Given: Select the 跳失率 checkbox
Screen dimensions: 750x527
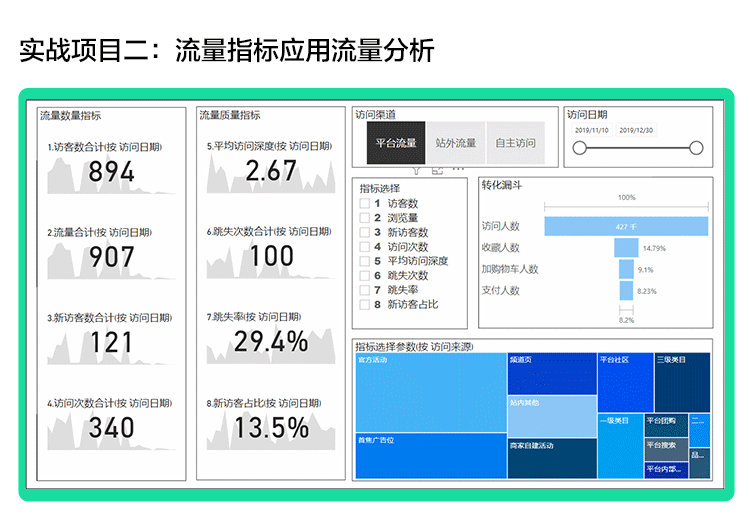Looking at the screenshot, I should point(365,290).
